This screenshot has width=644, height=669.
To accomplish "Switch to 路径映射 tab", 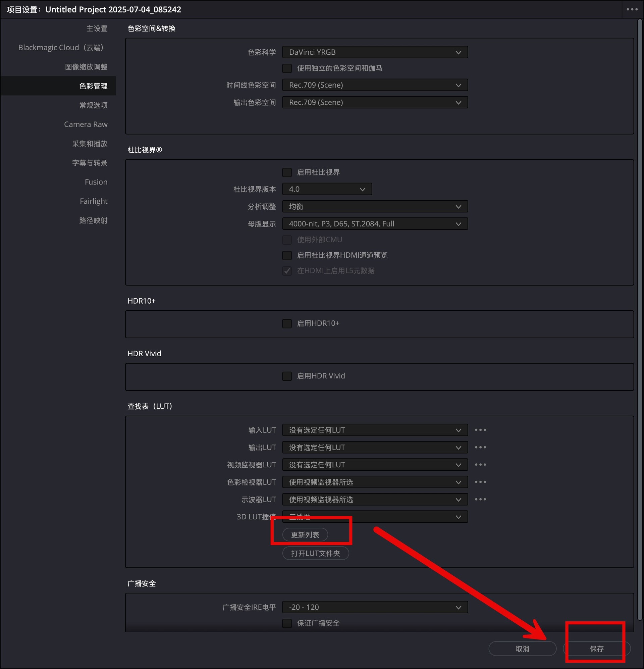I will (94, 220).
